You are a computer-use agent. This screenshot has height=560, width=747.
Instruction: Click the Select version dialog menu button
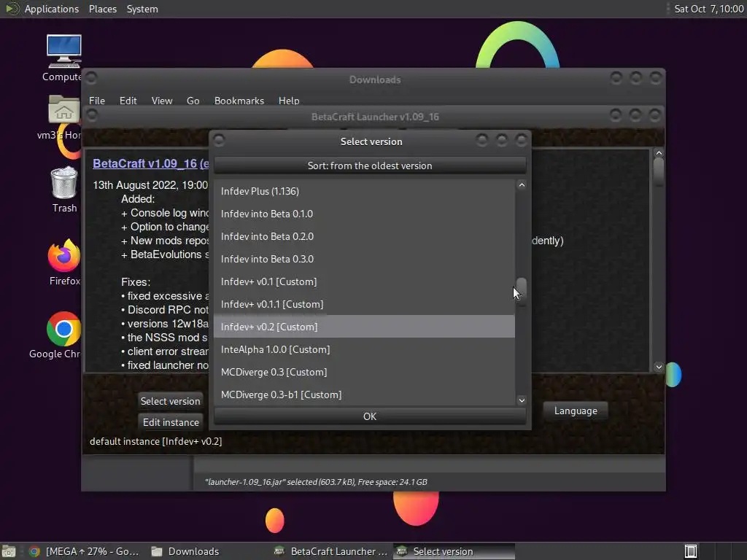click(219, 141)
